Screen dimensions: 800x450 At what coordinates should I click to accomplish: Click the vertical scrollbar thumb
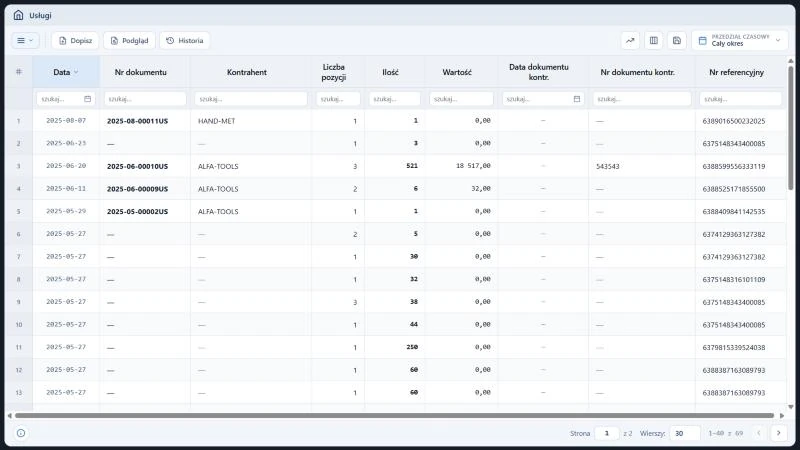click(791, 128)
